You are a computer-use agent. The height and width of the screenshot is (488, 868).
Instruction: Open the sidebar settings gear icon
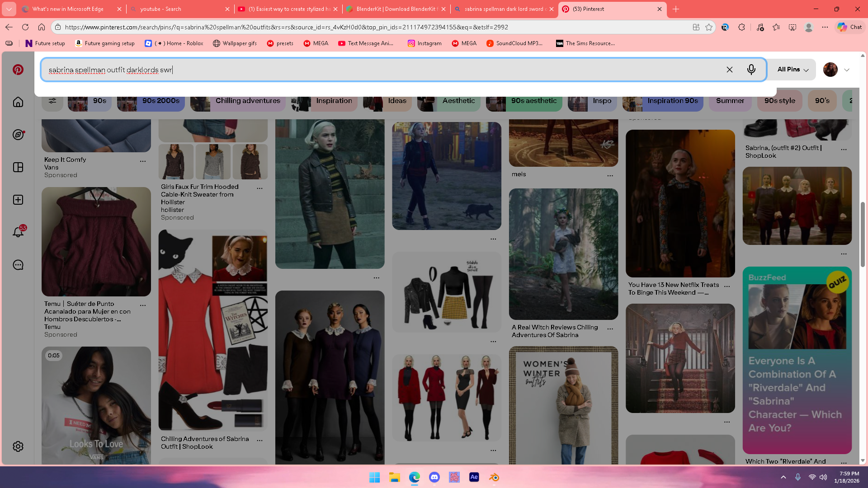18,446
